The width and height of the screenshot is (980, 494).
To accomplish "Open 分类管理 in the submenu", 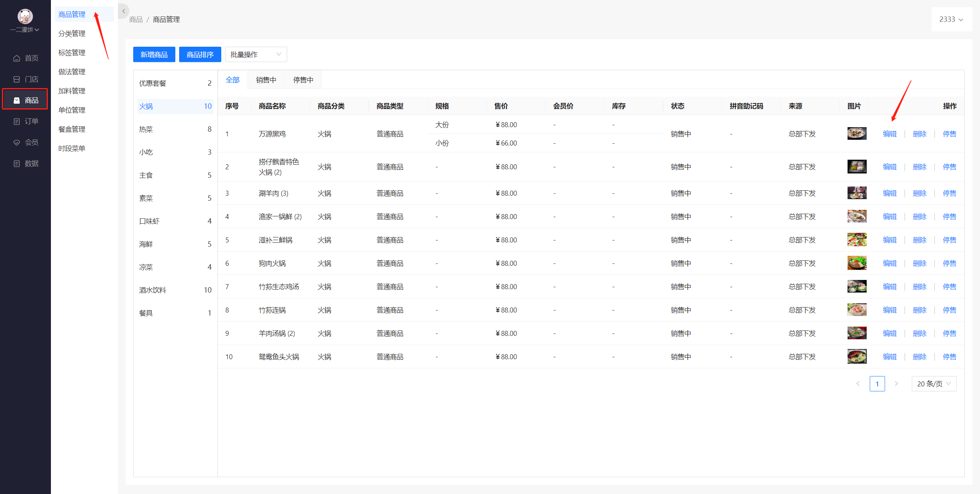I will click(72, 33).
